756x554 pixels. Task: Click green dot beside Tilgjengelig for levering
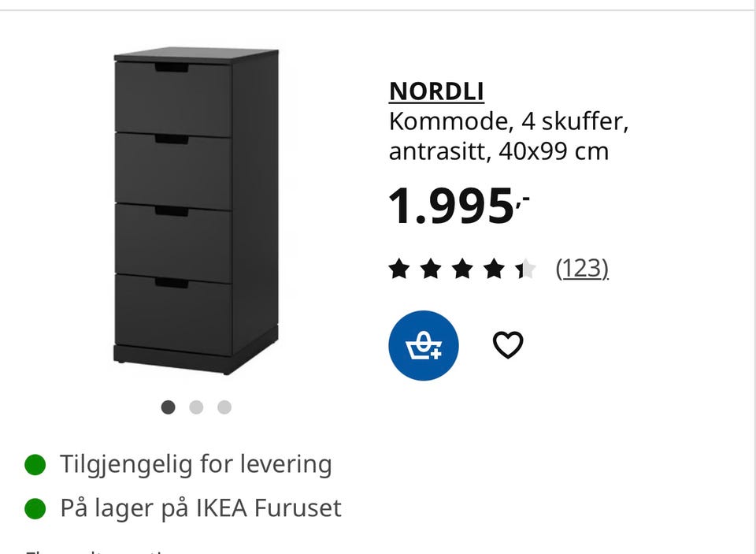click(x=35, y=464)
